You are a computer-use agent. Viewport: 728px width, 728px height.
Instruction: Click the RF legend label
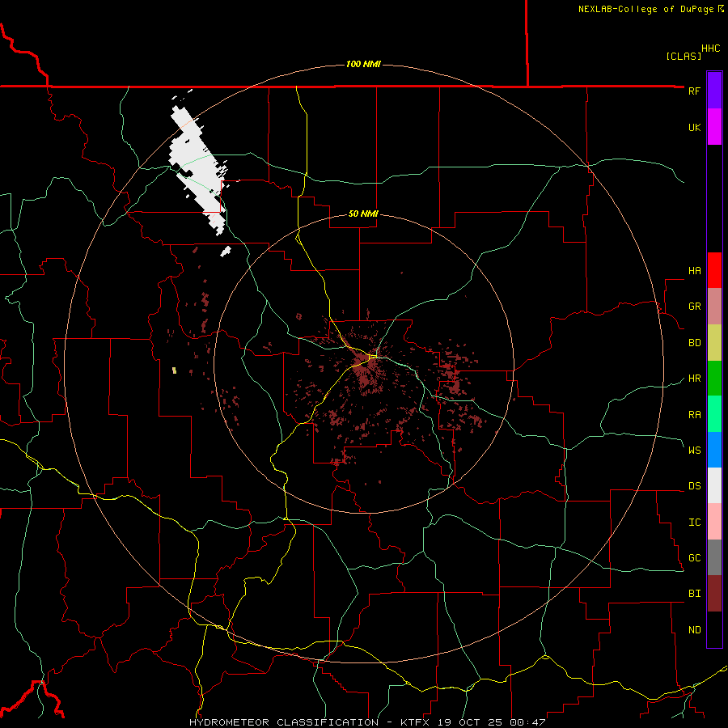[694, 91]
